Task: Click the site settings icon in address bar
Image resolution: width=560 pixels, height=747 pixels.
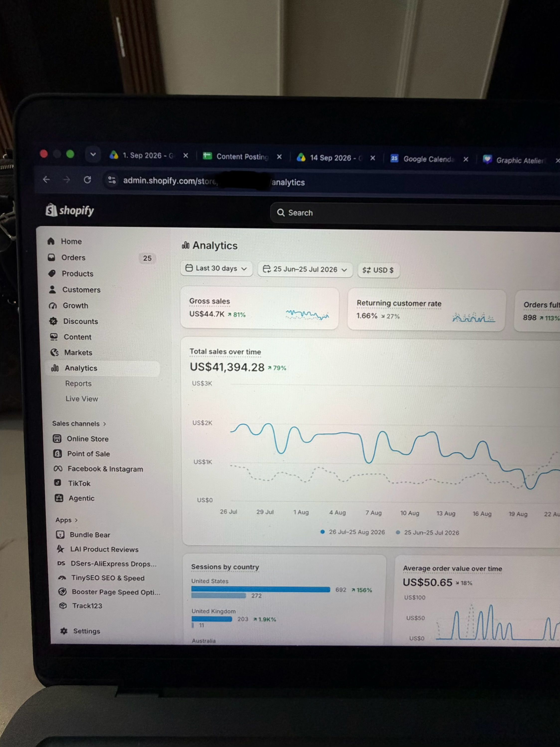Action: (x=112, y=180)
